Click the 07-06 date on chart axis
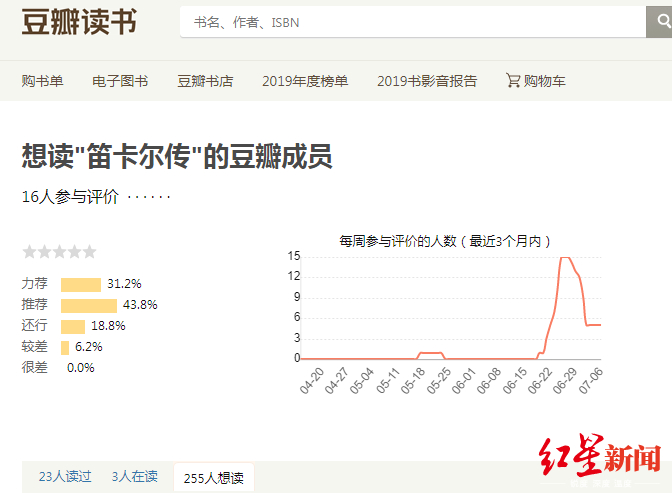The image size is (672, 500). 591,380
